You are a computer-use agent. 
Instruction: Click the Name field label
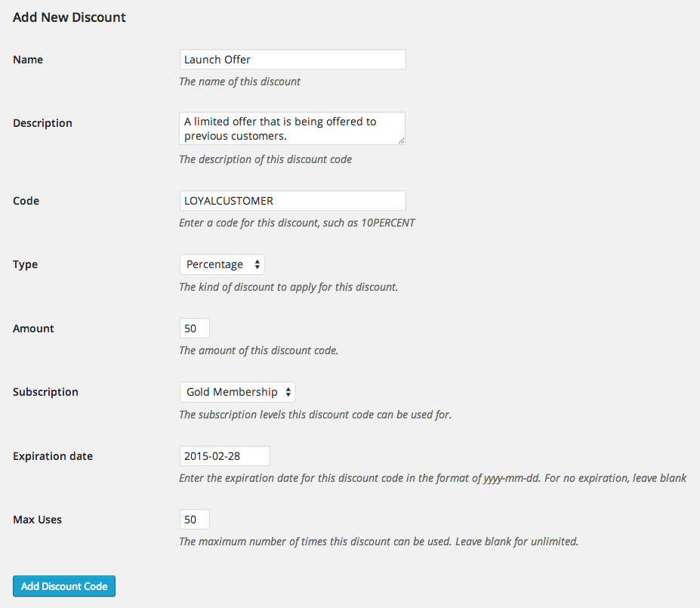click(x=28, y=60)
